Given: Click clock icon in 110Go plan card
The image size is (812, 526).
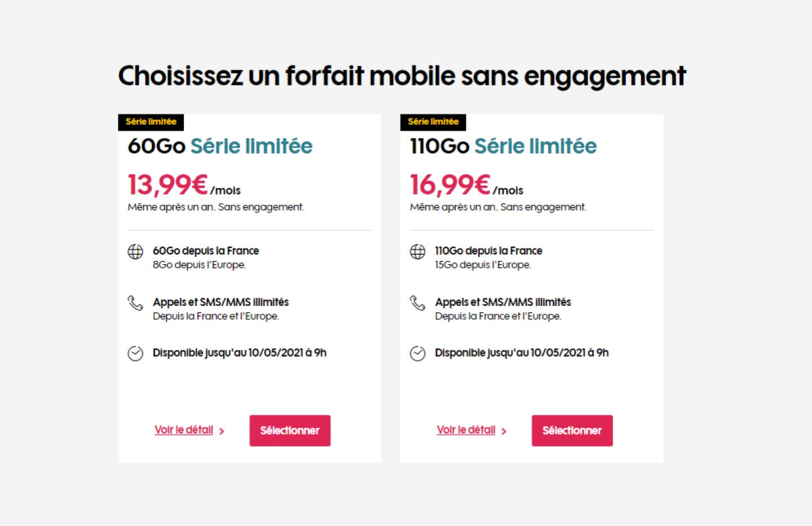Looking at the screenshot, I should [417, 354].
